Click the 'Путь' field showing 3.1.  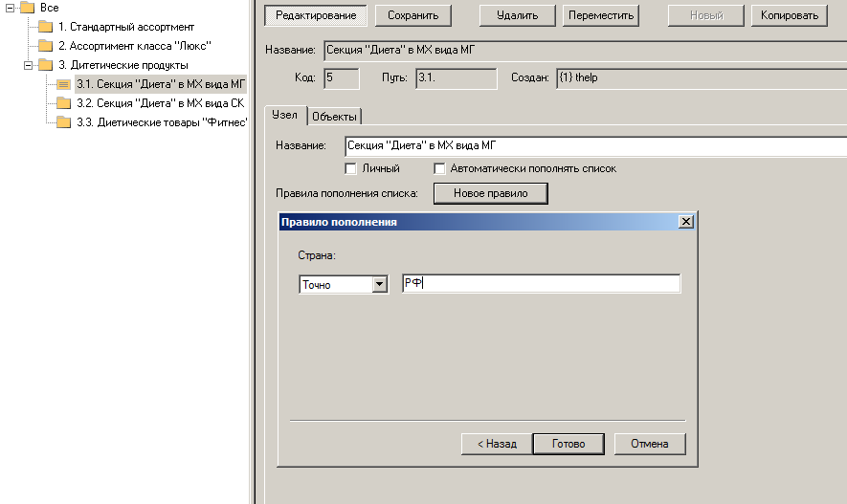point(457,78)
